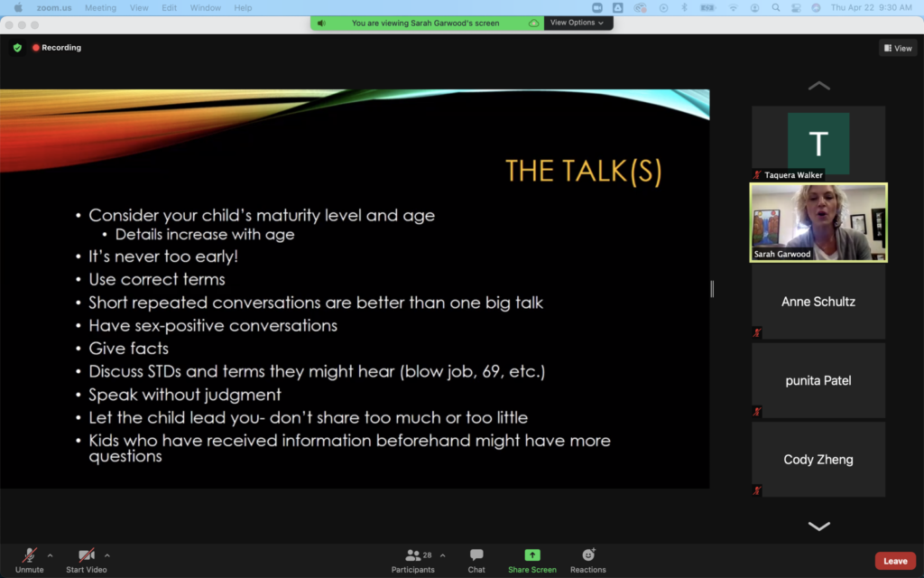Open the Participants panel icon
The height and width of the screenshot is (578, 924).
pos(413,555)
